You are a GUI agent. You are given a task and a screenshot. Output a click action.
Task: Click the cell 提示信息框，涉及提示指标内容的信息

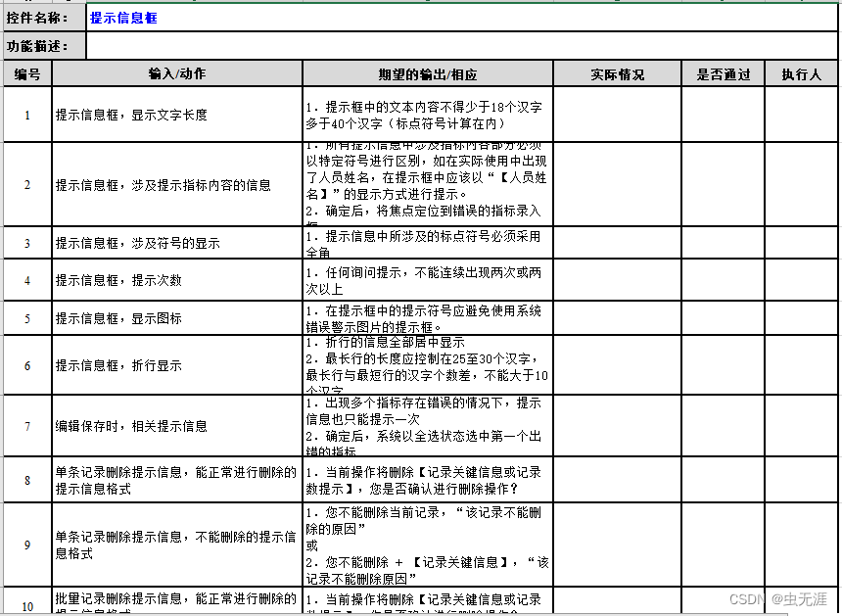[x=177, y=185]
